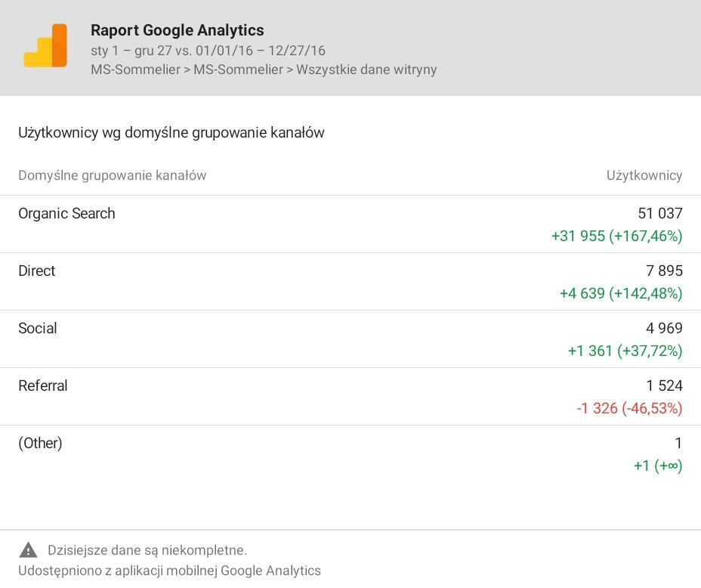Click the Dzisiejsze dane są niekompletne notice
Screen dimensions: 701x588
point(147,550)
